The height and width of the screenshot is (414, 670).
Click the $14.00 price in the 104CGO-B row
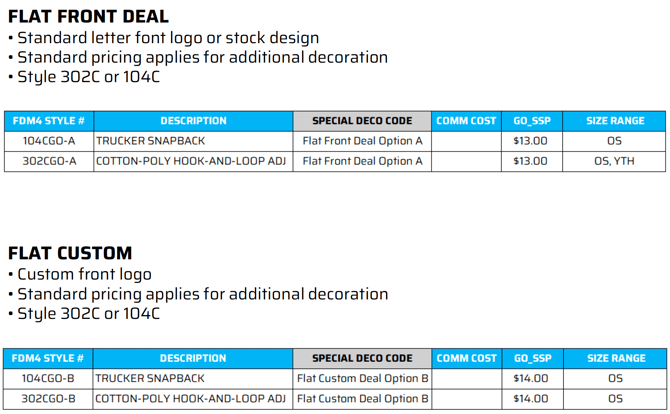click(x=530, y=378)
